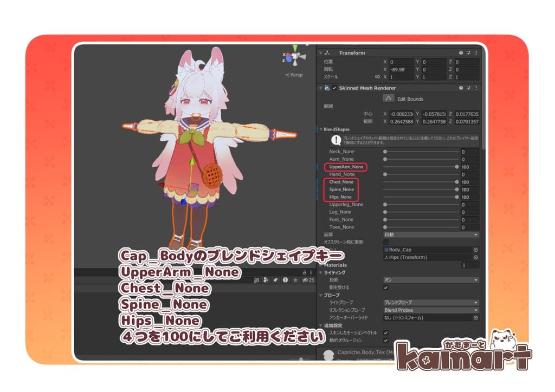The height and width of the screenshot is (392, 555).
Task: Click the Edit Bounds icon button
Action: [x=389, y=99]
